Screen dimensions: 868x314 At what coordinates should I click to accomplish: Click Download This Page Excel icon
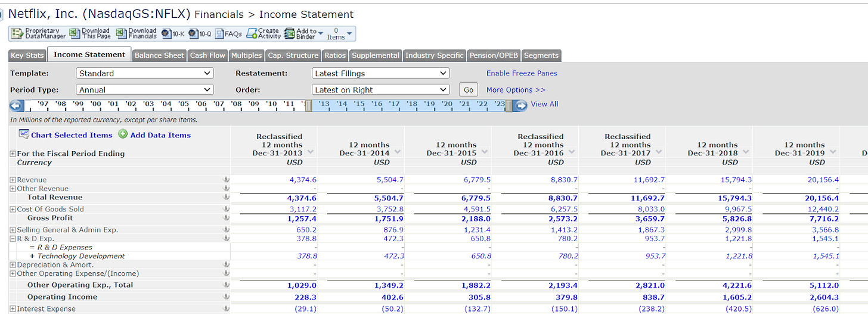tap(75, 33)
